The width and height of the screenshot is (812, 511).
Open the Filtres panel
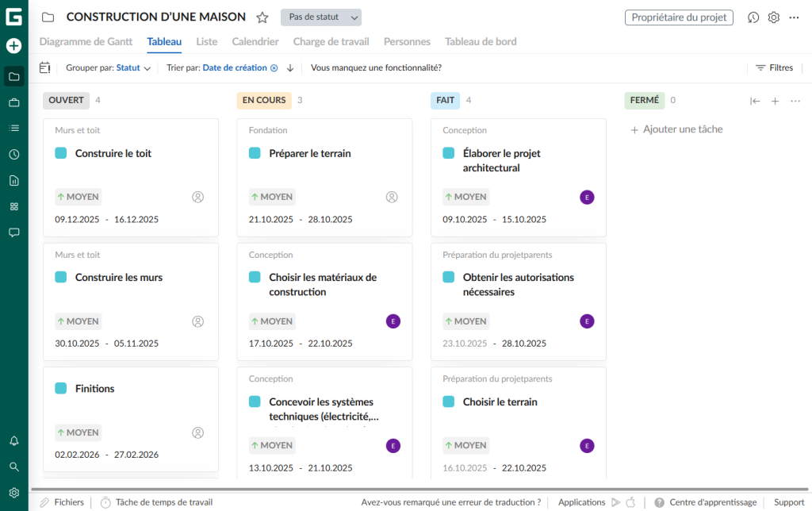point(775,67)
